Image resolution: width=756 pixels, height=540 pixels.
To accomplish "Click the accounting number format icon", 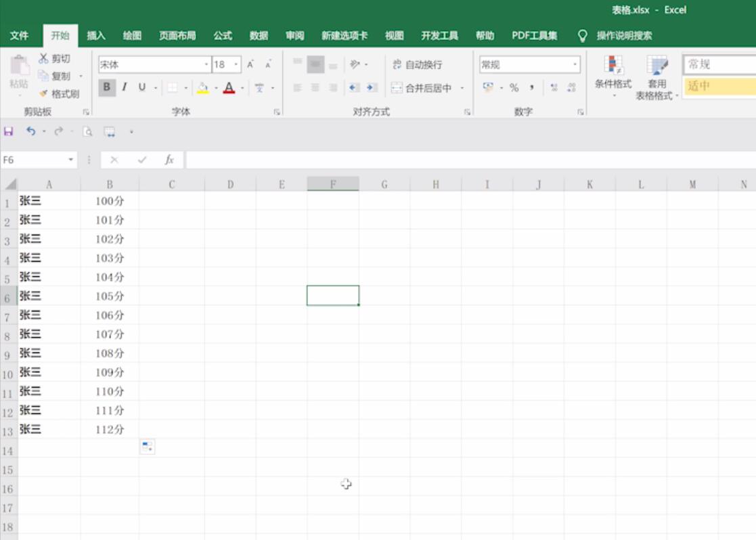I will pyautogui.click(x=489, y=87).
